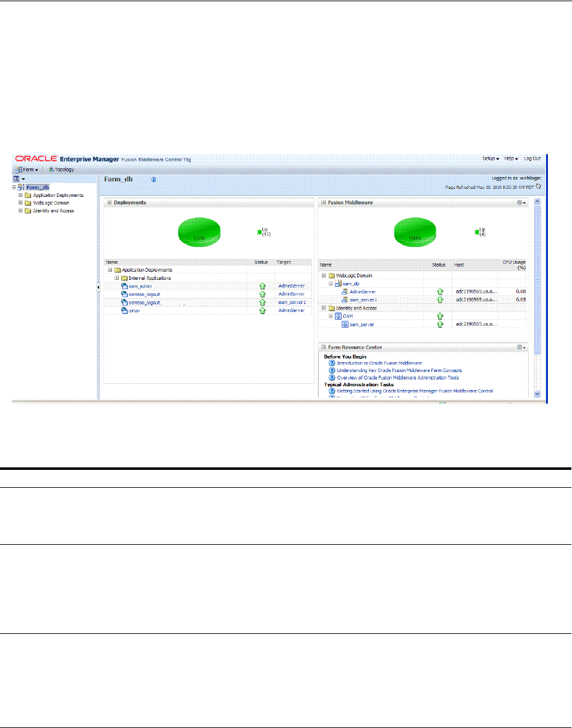Collapse the Deployments panel

coord(110,202)
